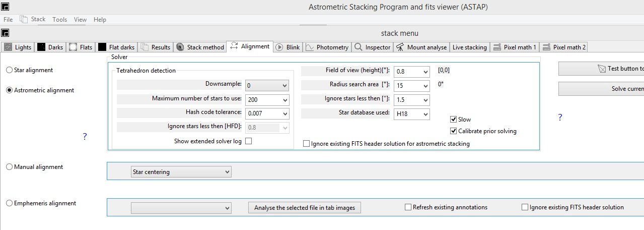Open the Tools menu

pyautogui.click(x=59, y=19)
